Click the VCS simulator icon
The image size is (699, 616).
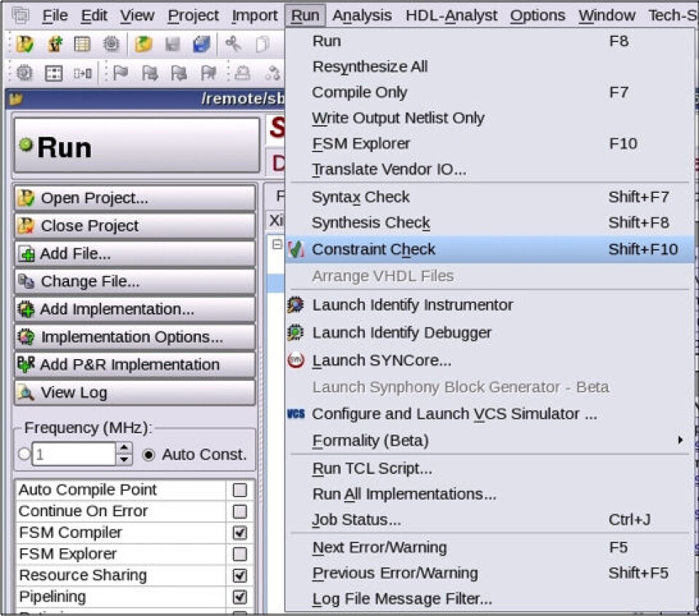[x=296, y=414]
